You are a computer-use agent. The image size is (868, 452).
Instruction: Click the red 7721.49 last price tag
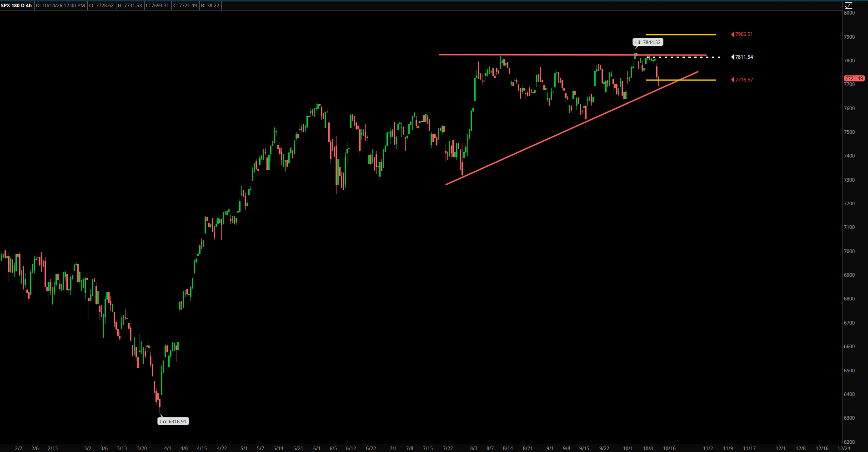coord(854,78)
